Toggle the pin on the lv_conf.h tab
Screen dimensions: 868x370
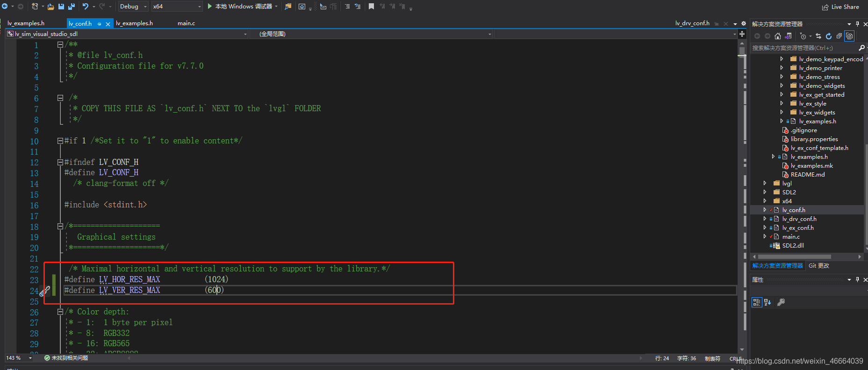tap(99, 24)
